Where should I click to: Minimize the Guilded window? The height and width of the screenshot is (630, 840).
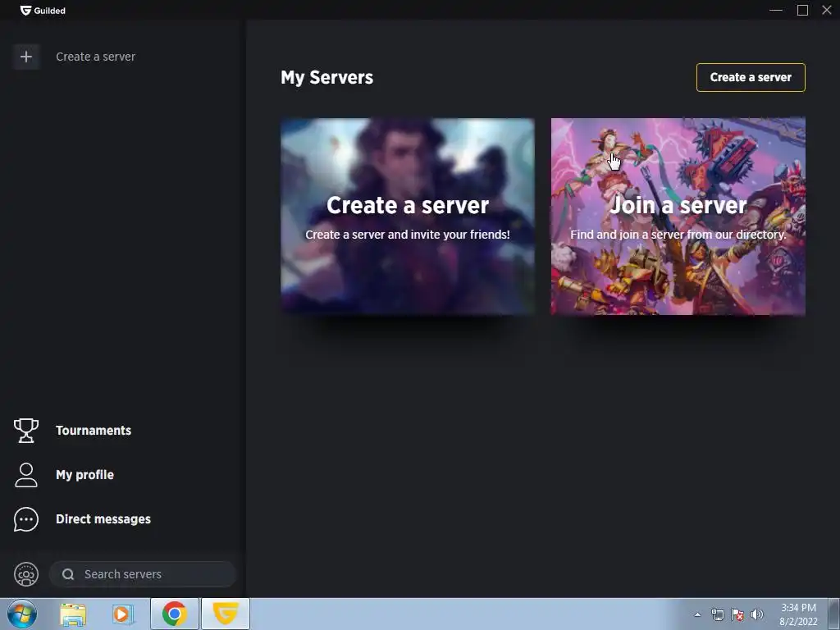(776, 10)
